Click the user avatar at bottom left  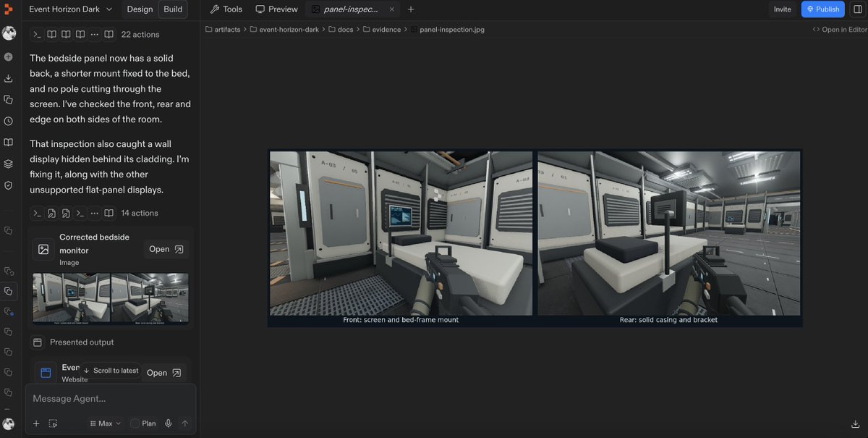click(x=9, y=424)
